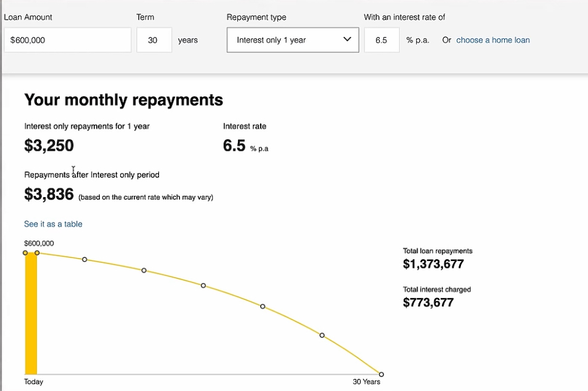This screenshot has height=391, width=588.
Task: Click the '$1,373,677' total loan repayments
Action: [x=433, y=264]
